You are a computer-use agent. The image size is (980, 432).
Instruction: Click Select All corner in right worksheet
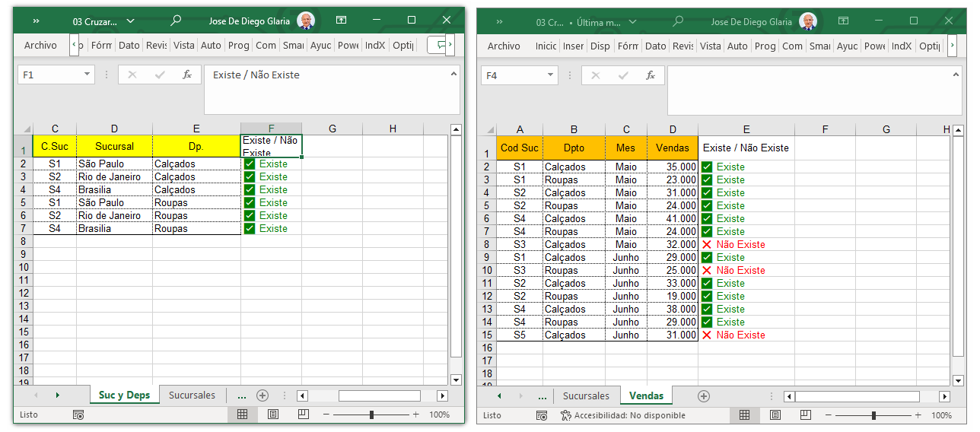point(487,129)
